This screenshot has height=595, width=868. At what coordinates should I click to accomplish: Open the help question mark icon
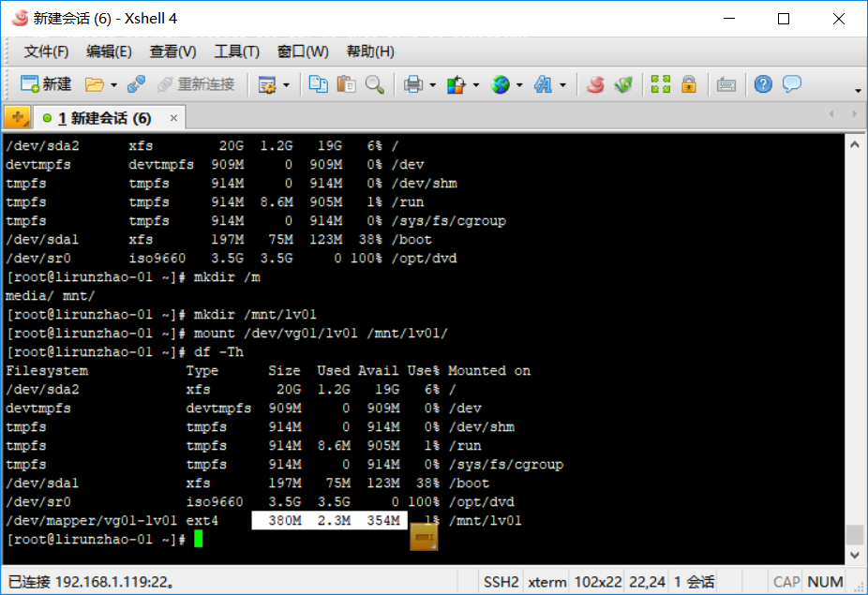(763, 84)
